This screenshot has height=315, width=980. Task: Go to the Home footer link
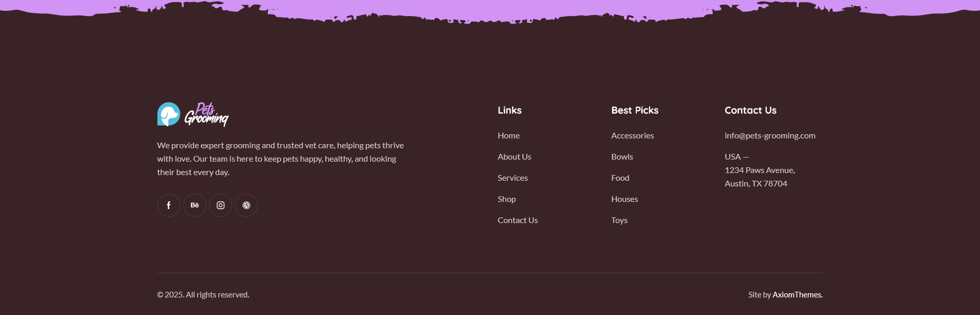pyautogui.click(x=508, y=135)
